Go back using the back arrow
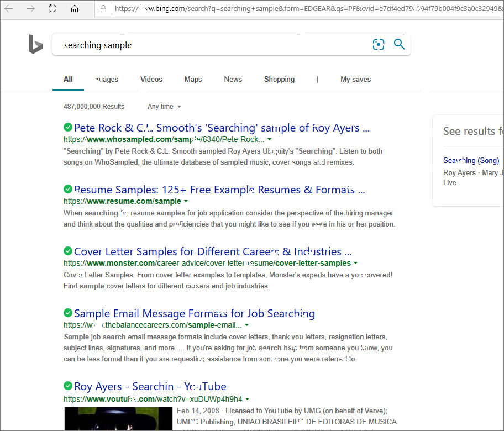 pyautogui.click(x=10, y=9)
